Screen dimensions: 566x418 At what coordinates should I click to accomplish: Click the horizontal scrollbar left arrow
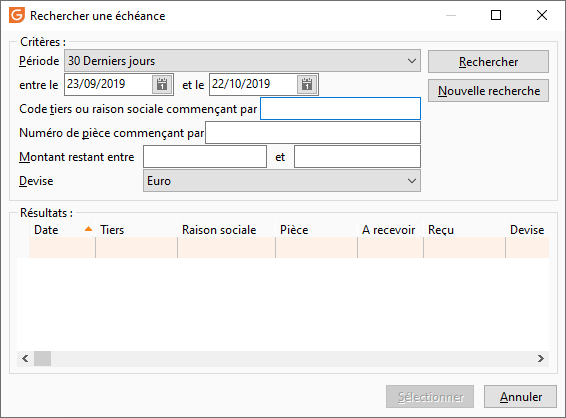point(25,358)
